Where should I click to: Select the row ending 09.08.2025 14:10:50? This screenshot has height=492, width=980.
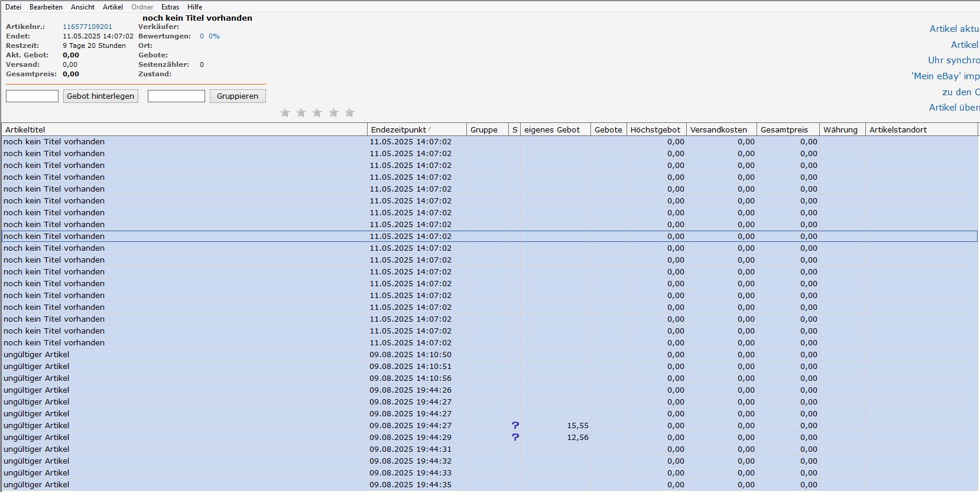point(177,354)
